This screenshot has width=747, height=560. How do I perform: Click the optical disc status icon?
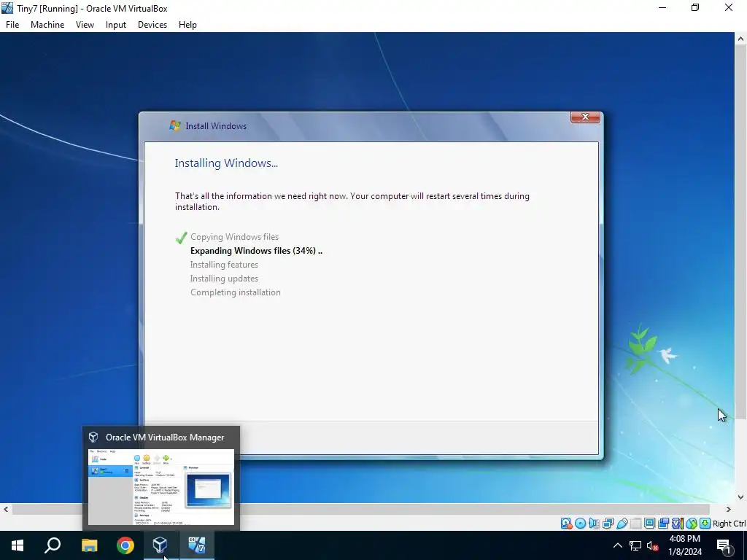pyautogui.click(x=580, y=524)
